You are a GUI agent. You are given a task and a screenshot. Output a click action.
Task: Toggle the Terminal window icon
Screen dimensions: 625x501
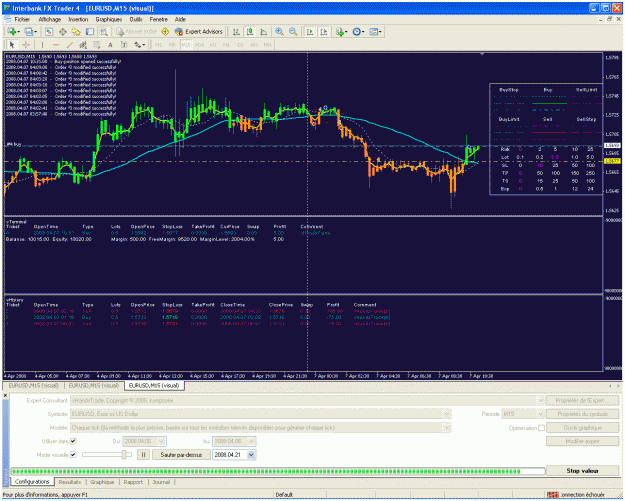90,32
